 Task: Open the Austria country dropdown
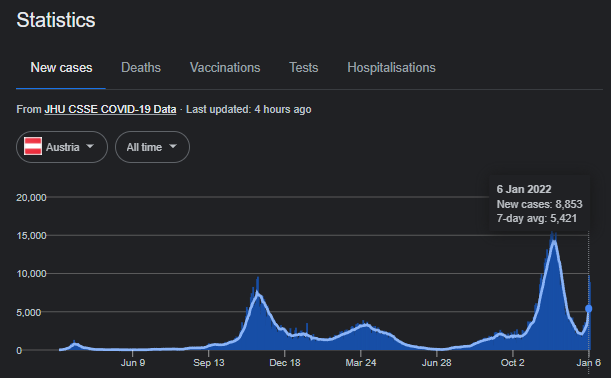pyautogui.click(x=62, y=147)
